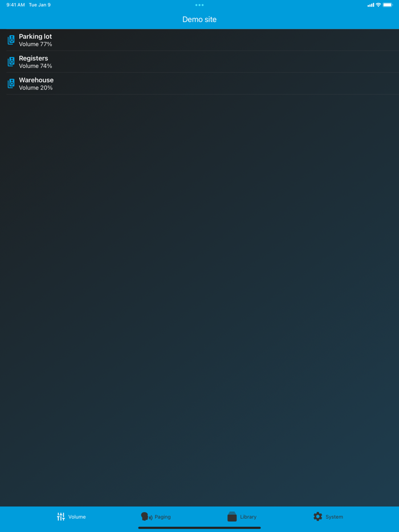Tap the Registers speaker icon

pos(11,62)
